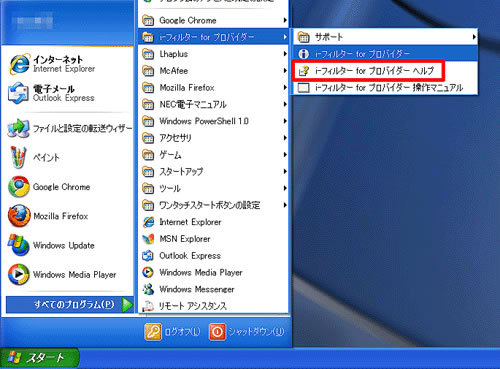Click the McAfee folder icon
The height and width of the screenshot is (369, 500).
click(148, 71)
